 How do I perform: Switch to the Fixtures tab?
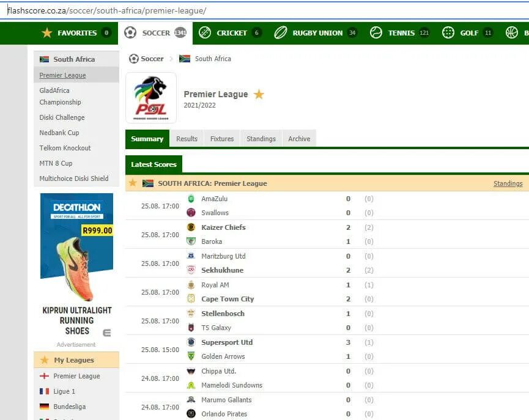[222, 139]
